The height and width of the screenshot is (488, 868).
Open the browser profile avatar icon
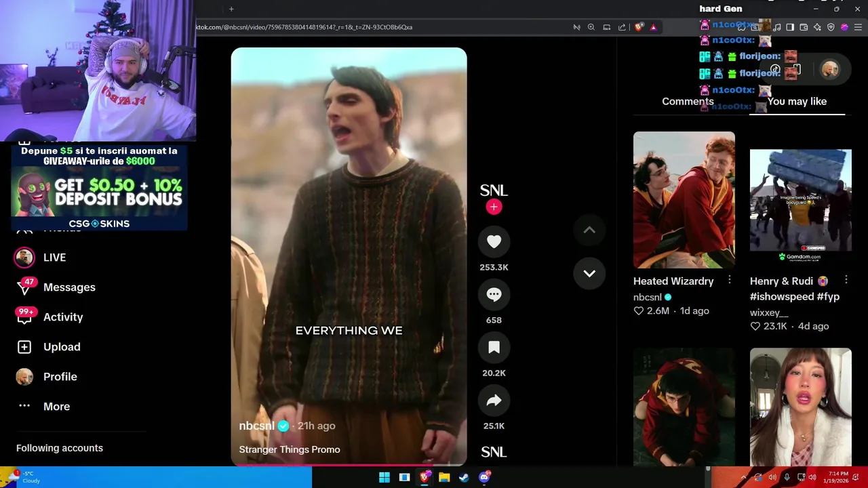pyautogui.click(x=844, y=27)
